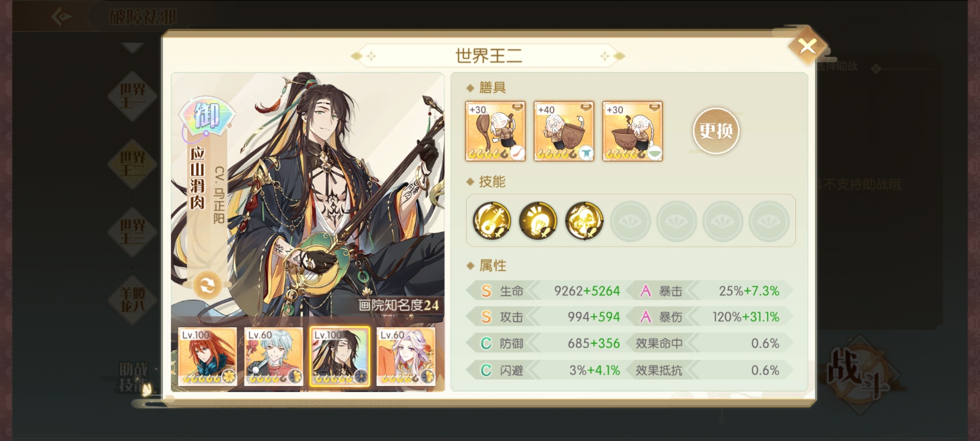Viewport: 980px width, 441px height.
Task: Close the 世界王二 character panel
Action: [807, 47]
